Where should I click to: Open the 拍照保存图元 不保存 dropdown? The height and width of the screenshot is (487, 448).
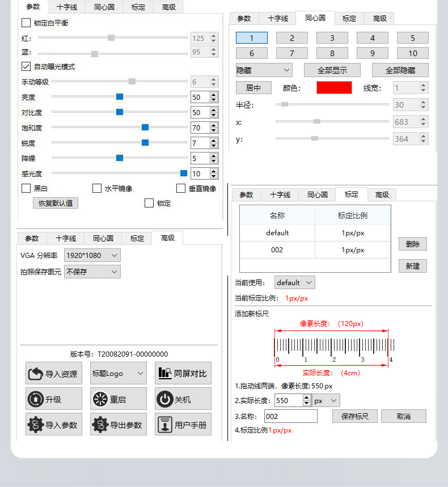(92, 272)
